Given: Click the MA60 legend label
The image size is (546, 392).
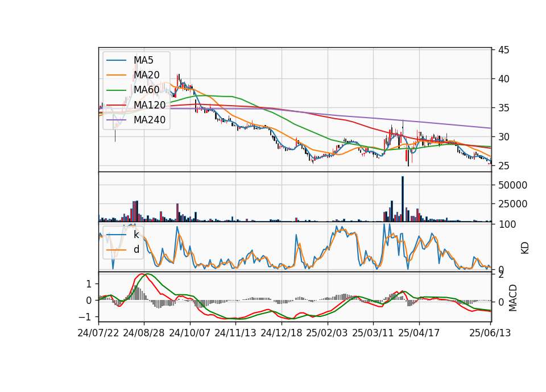Looking at the screenshot, I should 147,90.
